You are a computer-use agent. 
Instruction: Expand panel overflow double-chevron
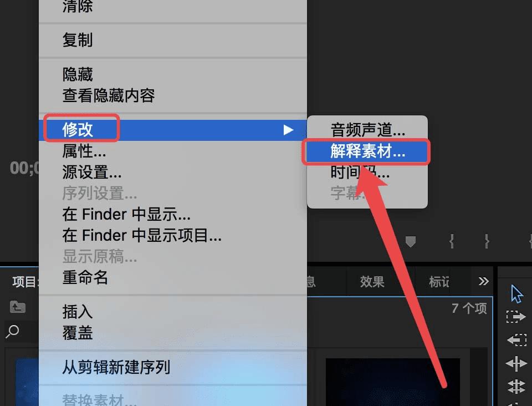tap(483, 281)
